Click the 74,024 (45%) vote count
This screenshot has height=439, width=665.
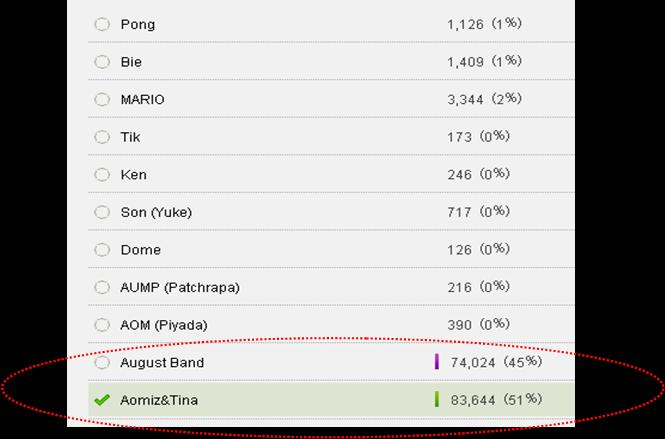(497, 362)
